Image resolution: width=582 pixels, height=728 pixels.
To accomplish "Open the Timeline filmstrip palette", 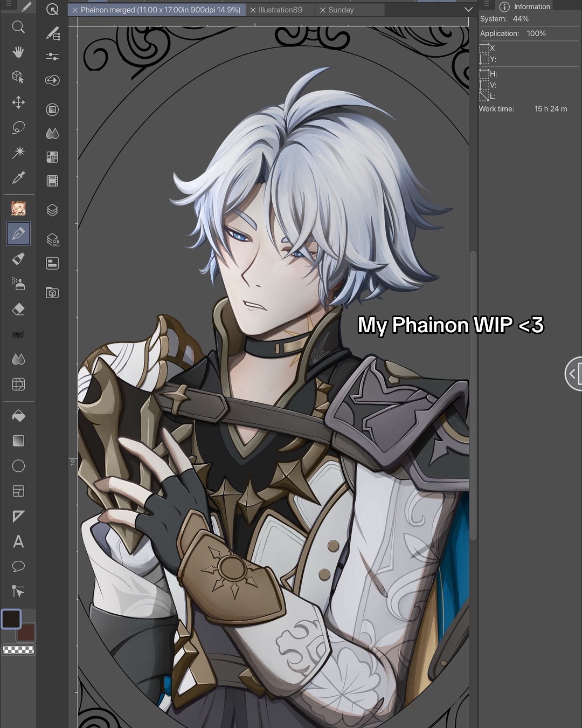I will tap(52, 181).
